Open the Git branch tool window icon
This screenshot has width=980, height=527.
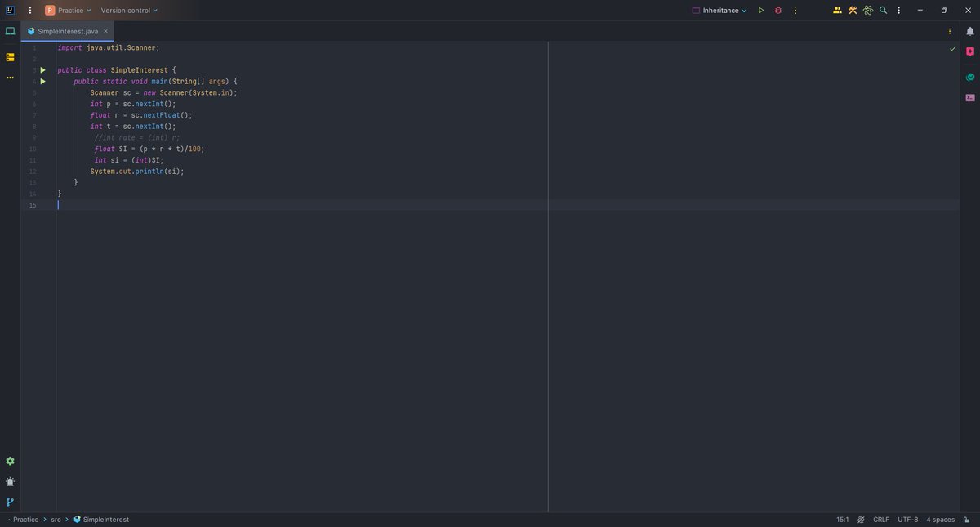(x=10, y=502)
